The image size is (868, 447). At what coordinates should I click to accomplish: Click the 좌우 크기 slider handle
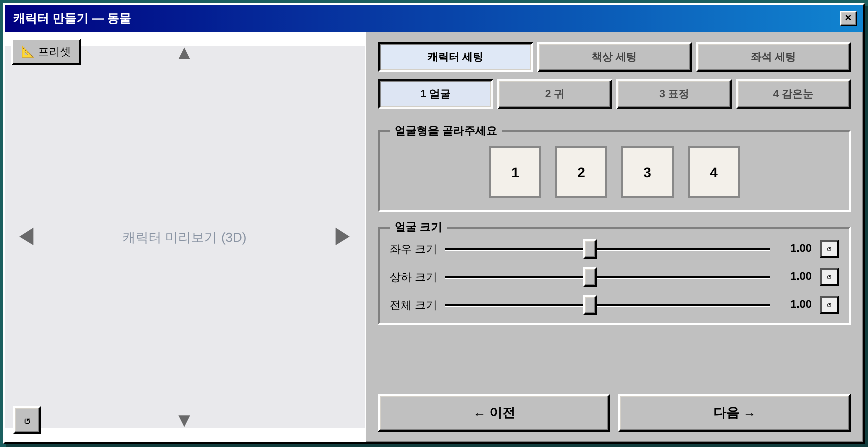[x=590, y=249]
